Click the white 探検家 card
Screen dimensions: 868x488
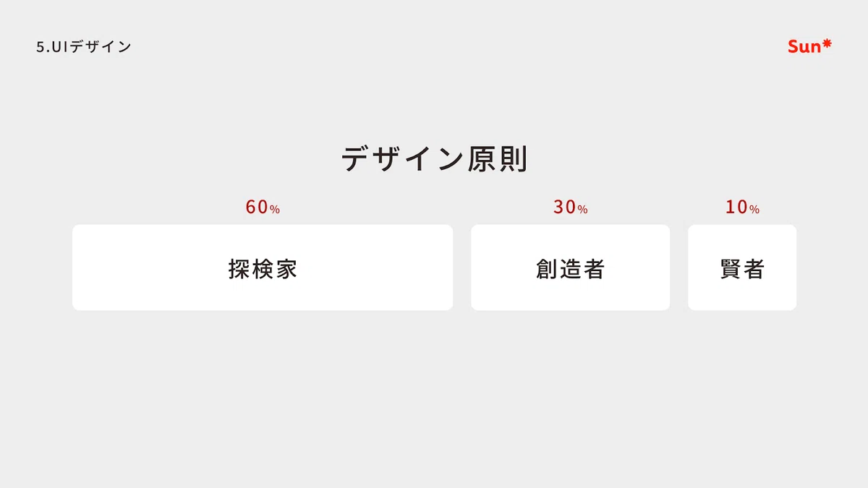point(263,267)
